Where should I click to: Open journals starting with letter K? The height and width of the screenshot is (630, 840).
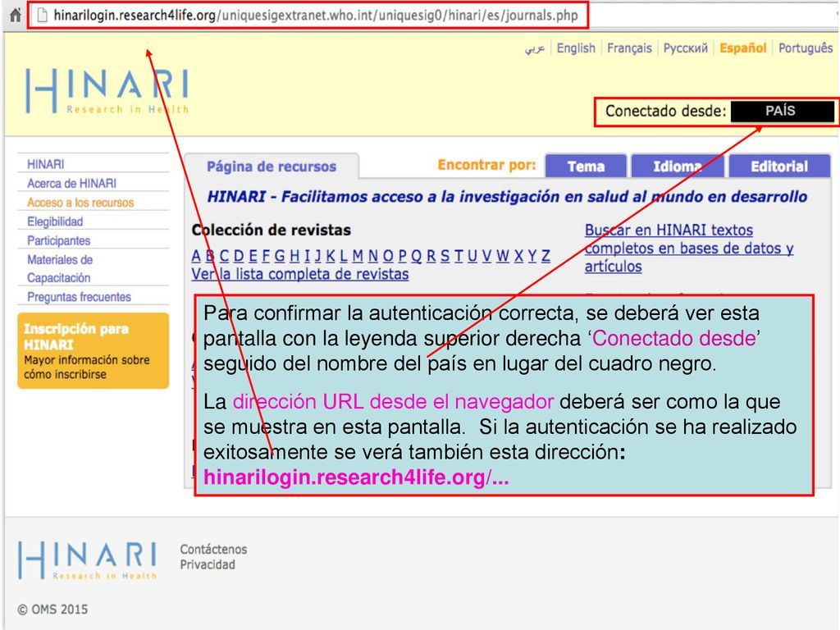click(x=331, y=256)
